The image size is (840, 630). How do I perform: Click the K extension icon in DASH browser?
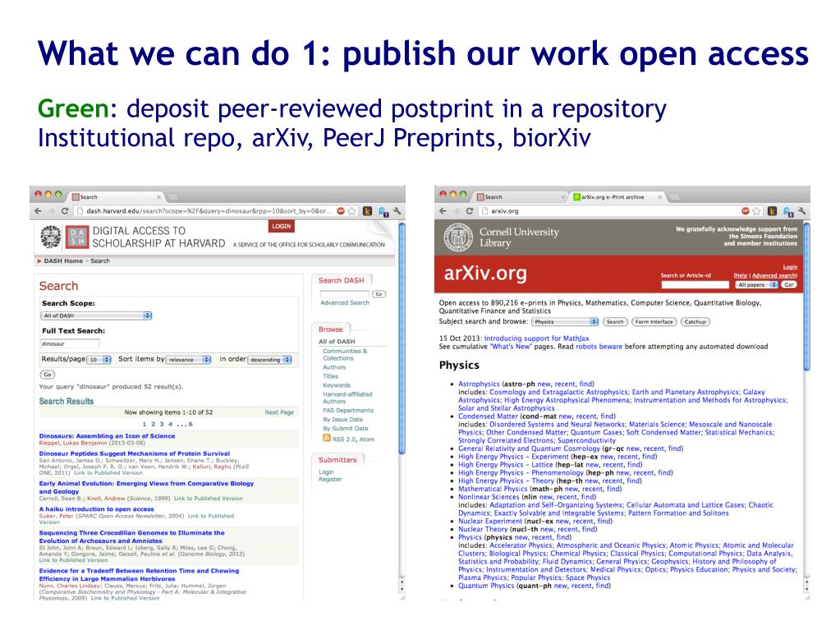(368, 211)
